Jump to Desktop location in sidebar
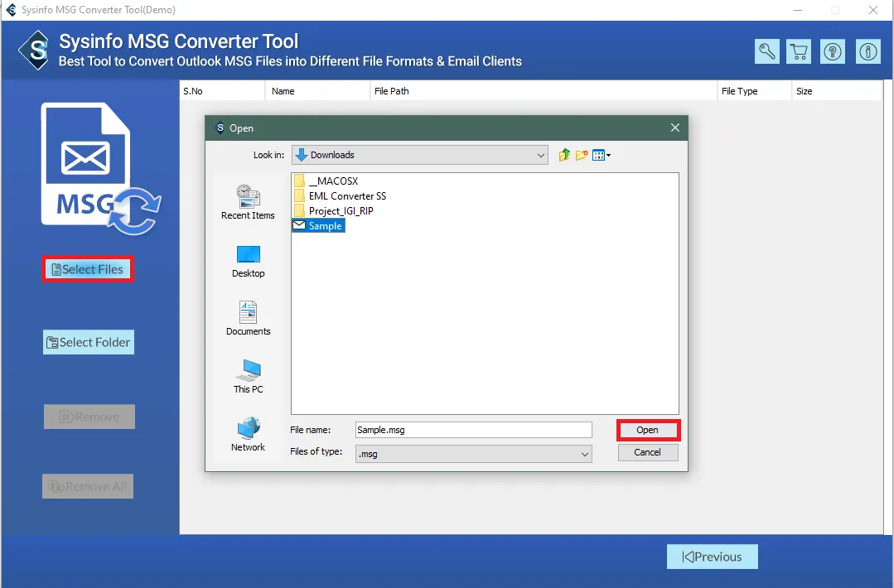The width and height of the screenshot is (894, 588). [x=248, y=261]
